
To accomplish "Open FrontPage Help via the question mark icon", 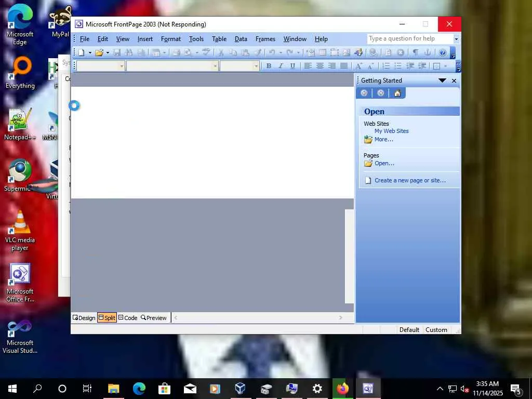I will click(x=443, y=52).
